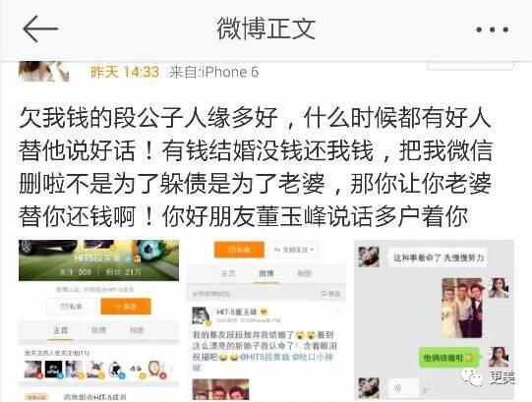Tap the sender avatar beside wedding photo
The width and height of the screenshot is (532, 402).
pyautogui.click(x=499, y=288)
